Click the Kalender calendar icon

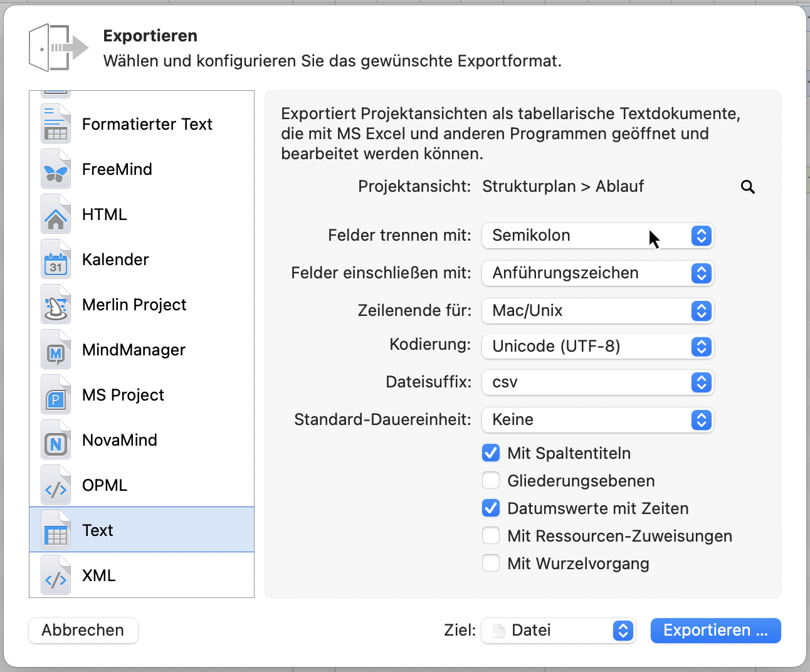pyautogui.click(x=55, y=259)
